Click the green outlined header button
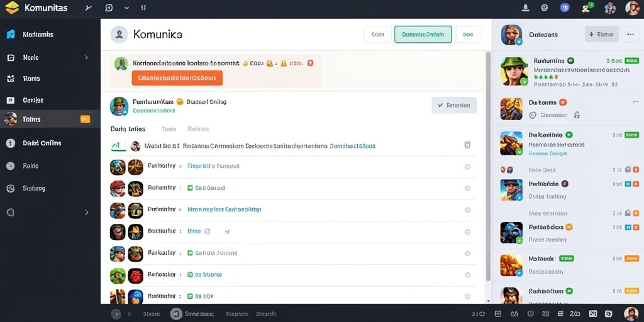Image resolution: width=644 pixels, height=322 pixels. coord(423,35)
